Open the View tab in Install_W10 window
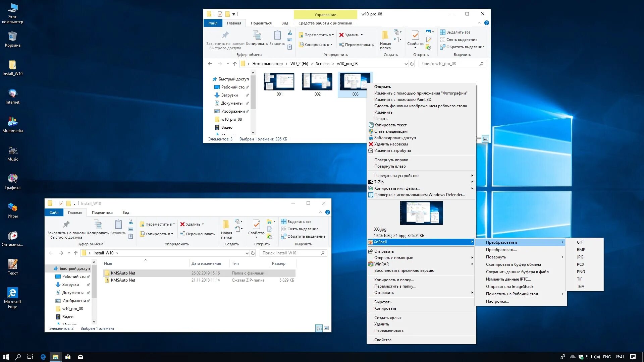The width and height of the screenshot is (644, 362). [126, 213]
